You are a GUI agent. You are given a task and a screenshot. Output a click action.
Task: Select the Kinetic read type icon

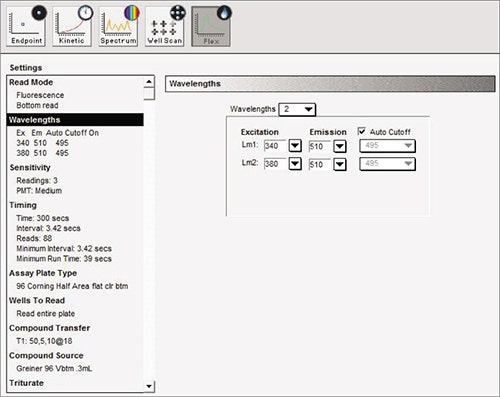click(x=72, y=27)
